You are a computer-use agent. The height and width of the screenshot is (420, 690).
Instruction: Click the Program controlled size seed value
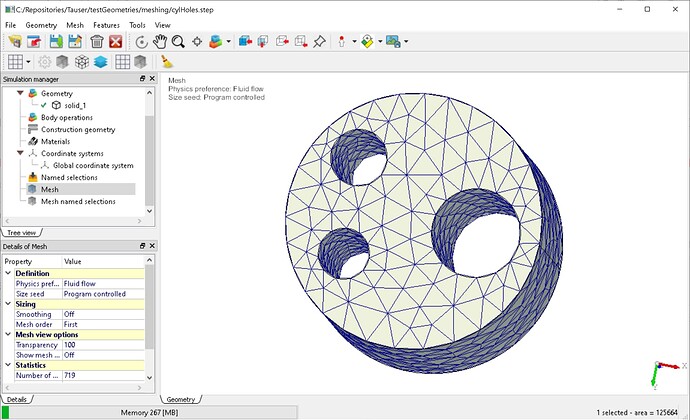tap(103, 294)
